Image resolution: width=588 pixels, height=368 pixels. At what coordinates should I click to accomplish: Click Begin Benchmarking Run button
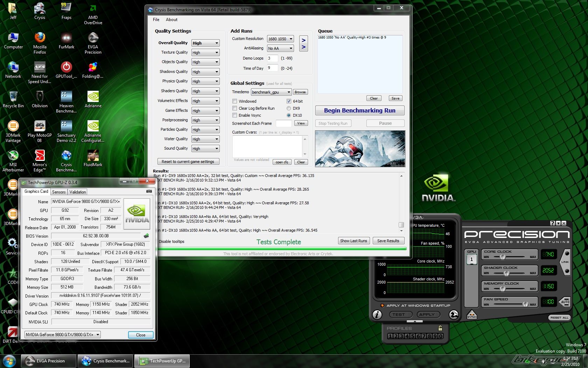(x=359, y=110)
